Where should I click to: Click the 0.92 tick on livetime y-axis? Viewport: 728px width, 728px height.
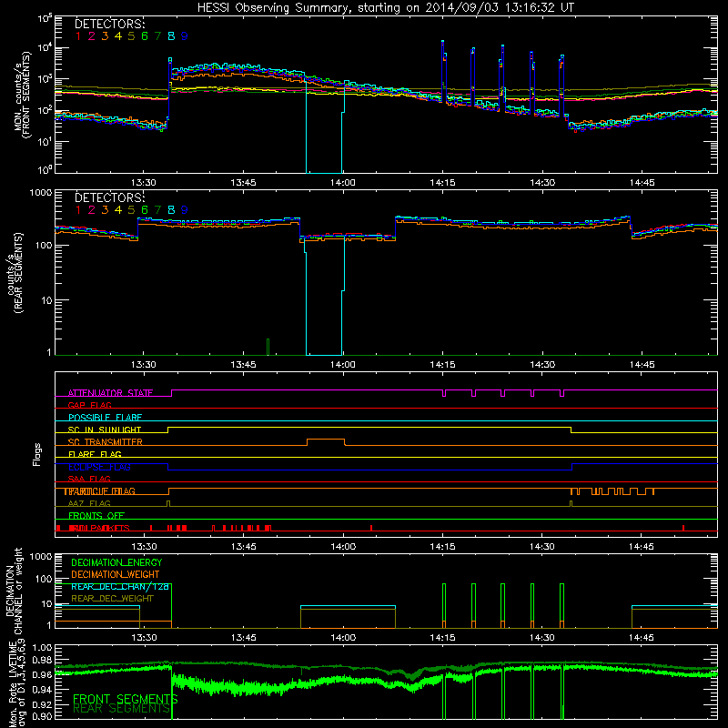[42, 703]
